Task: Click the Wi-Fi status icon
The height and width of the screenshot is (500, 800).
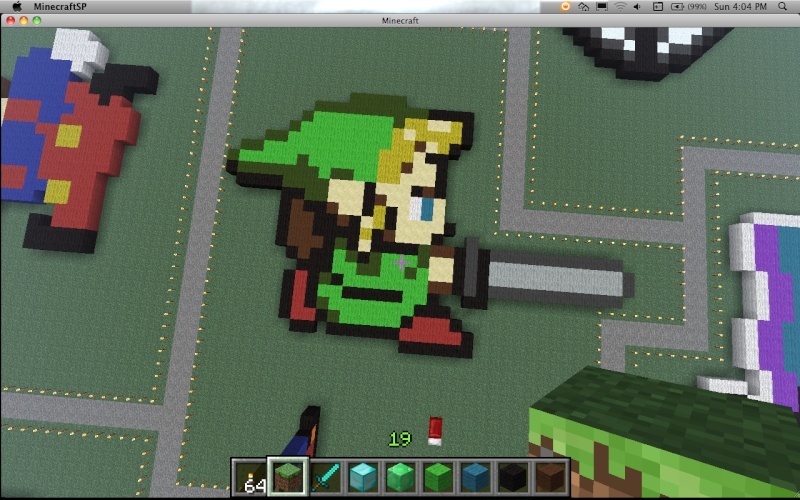Action: (x=620, y=7)
